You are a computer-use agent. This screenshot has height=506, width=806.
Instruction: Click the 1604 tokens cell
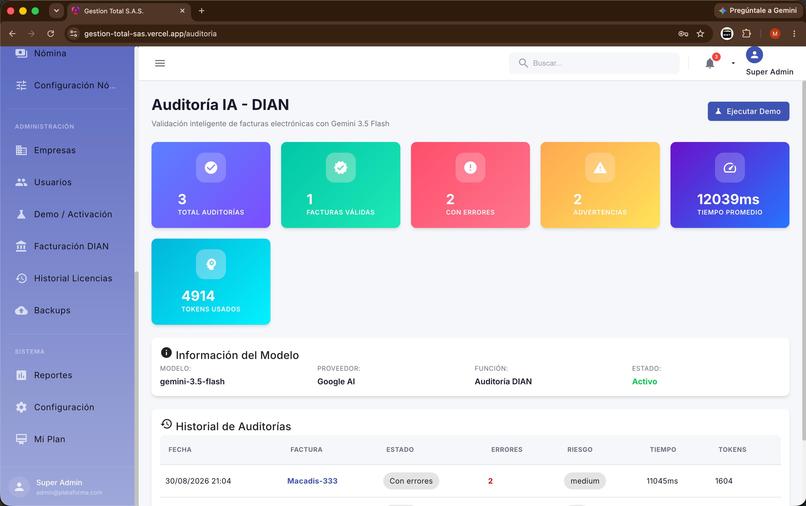[724, 481]
